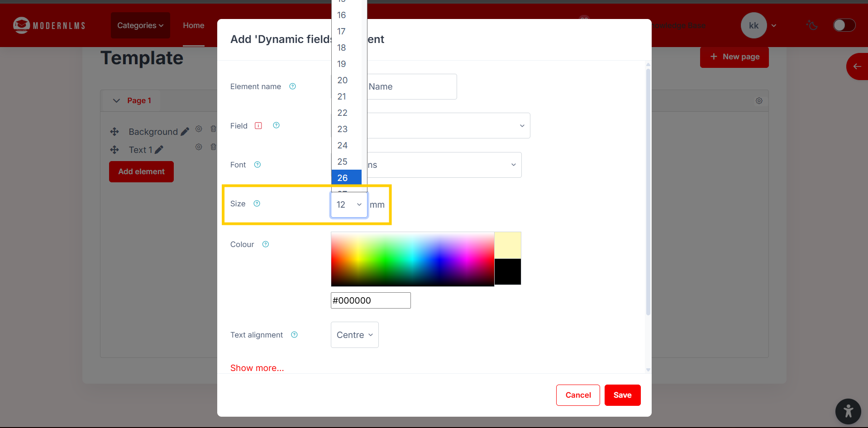Click the red back arrow drawer

pos(857,67)
